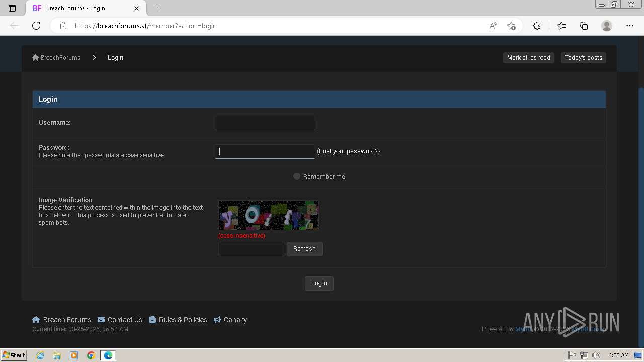Submit the form with Login button
This screenshot has width=644, height=362.
(319, 283)
